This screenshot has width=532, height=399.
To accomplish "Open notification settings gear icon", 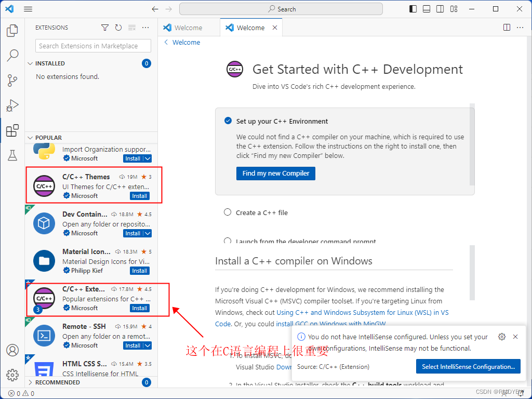I will click(x=502, y=337).
